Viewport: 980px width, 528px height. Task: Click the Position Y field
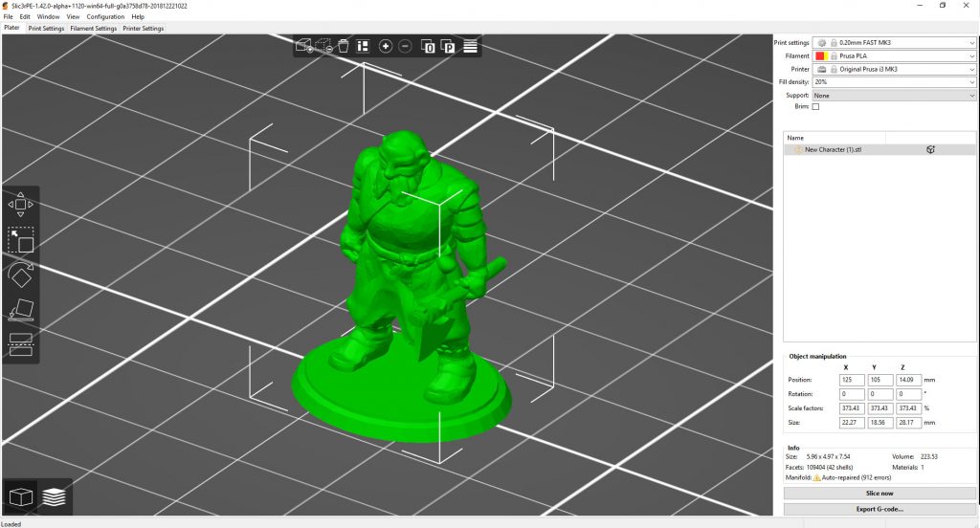[880, 380]
